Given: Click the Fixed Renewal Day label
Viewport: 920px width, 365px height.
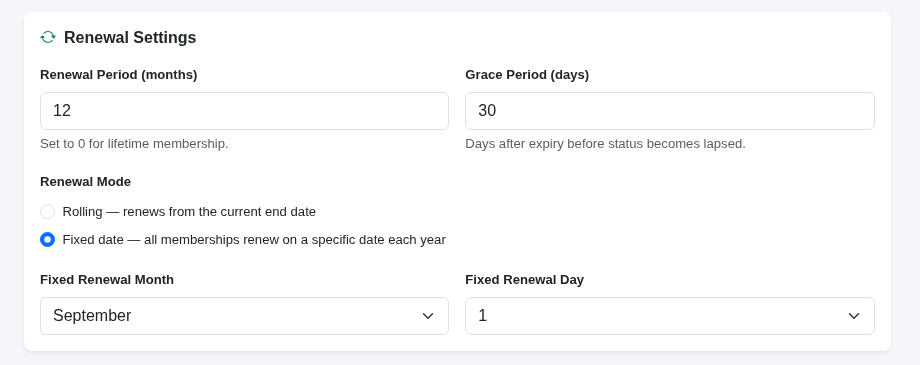Looking at the screenshot, I should tap(524, 280).
